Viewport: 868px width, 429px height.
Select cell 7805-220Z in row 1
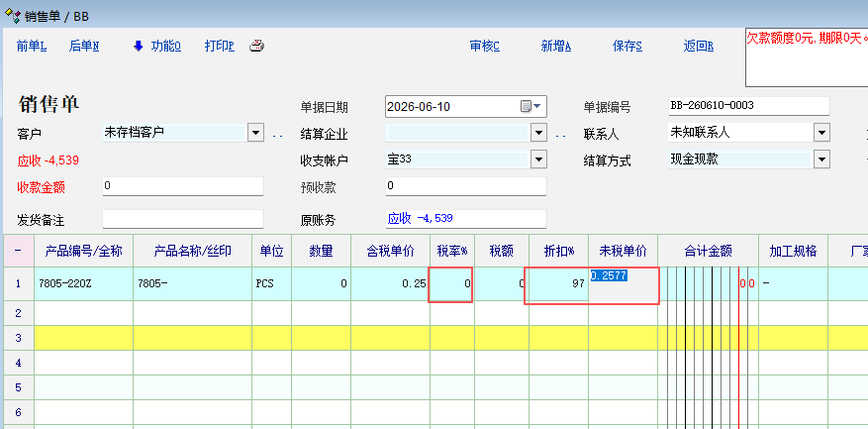pos(83,283)
